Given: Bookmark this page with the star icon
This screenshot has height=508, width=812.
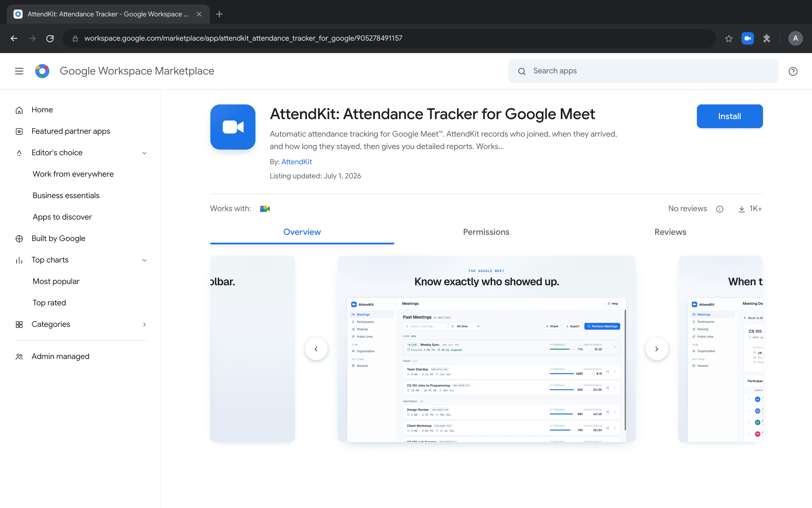Looking at the screenshot, I should 729,38.
